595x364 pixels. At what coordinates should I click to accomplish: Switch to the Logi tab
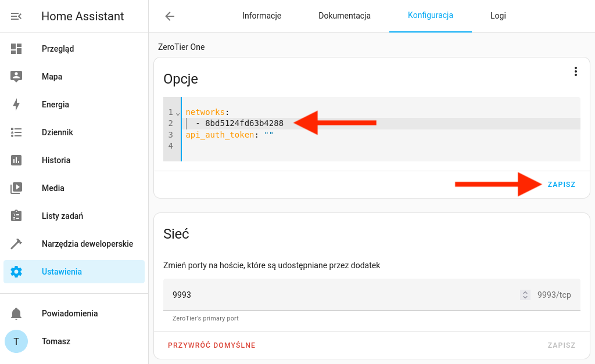pyautogui.click(x=498, y=16)
